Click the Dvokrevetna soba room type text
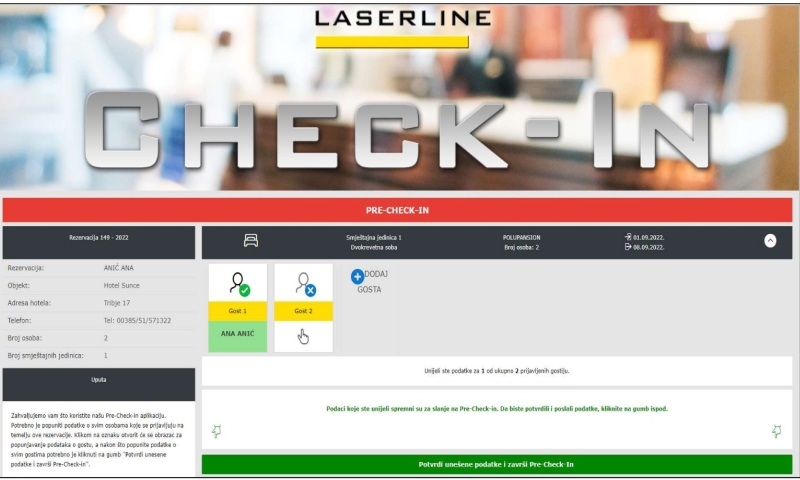Image resolution: width=800 pixels, height=480 pixels. click(x=373, y=247)
